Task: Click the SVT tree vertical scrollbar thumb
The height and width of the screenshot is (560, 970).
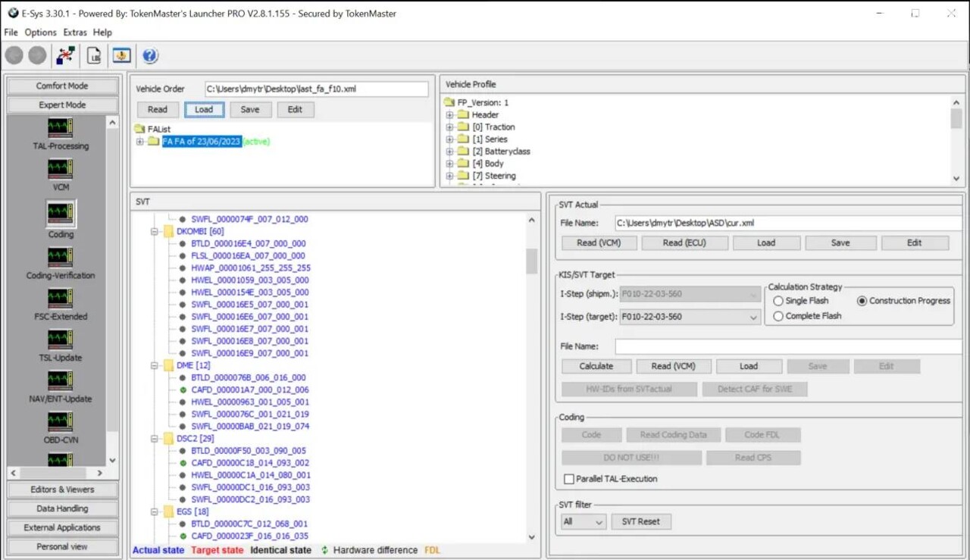Action: pyautogui.click(x=531, y=260)
